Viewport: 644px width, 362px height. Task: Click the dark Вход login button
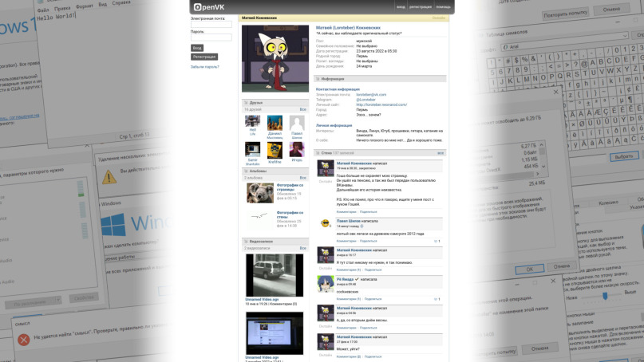pyautogui.click(x=197, y=48)
